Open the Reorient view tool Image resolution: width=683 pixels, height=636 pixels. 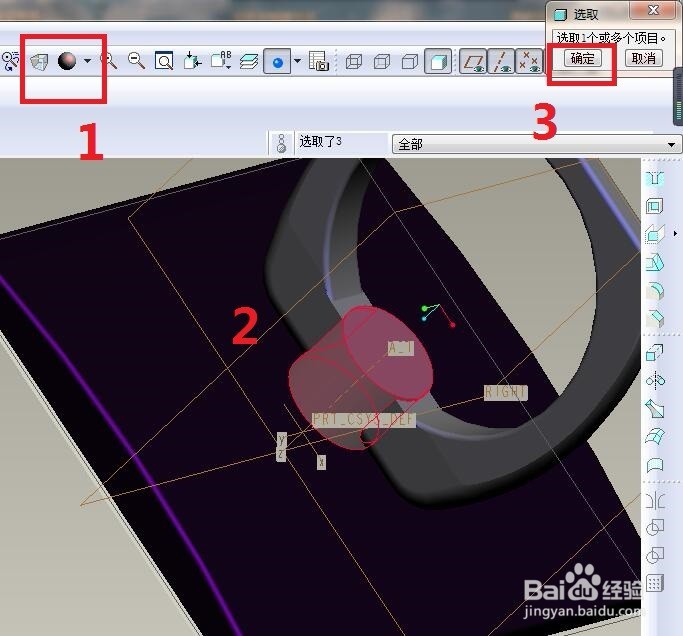tap(192, 61)
